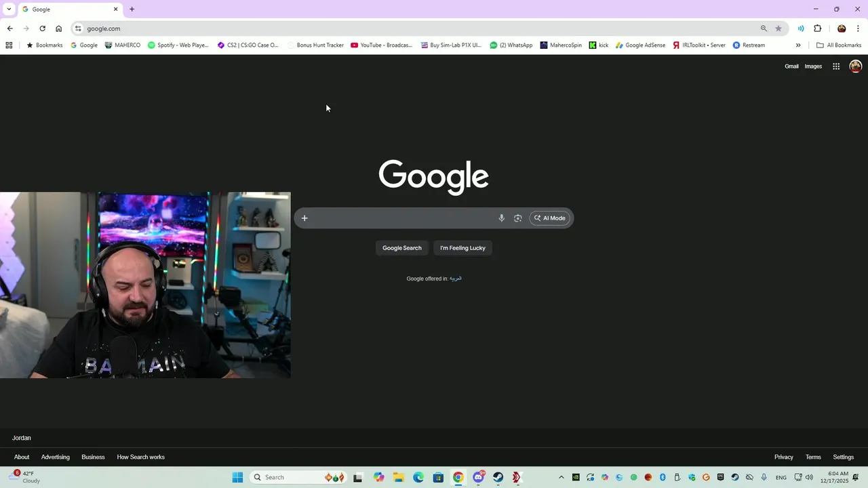This screenshot has width=868, height=488.
Task: Switch Google to Arabic language link
Action: point(456,279)
